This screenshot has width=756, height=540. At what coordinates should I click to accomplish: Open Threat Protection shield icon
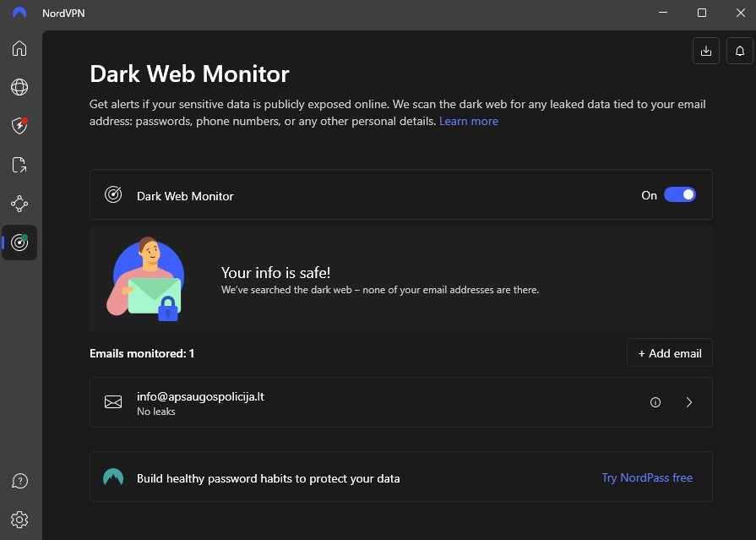click(x=19, y=125)
